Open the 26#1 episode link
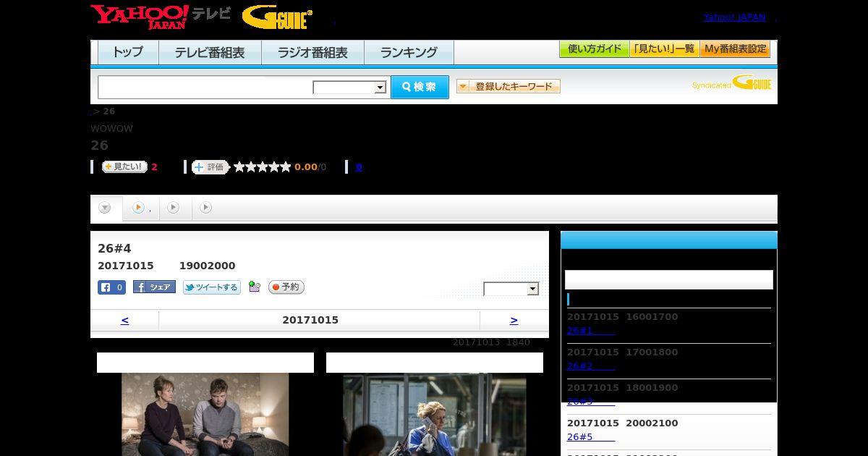 tap(591, 331)
